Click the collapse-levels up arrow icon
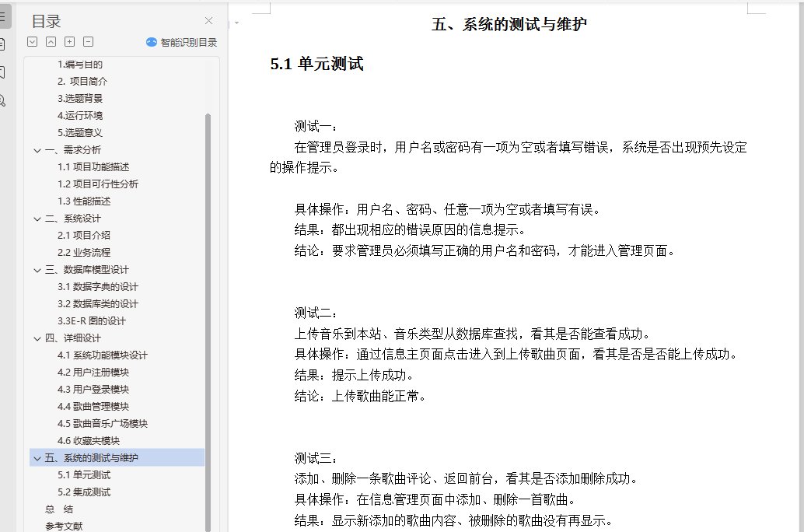The image size is (804, 532). pos(51,41)
